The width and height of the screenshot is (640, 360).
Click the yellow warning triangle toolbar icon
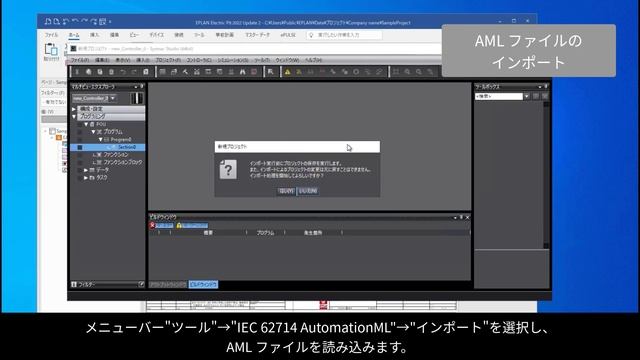[287, 72]
